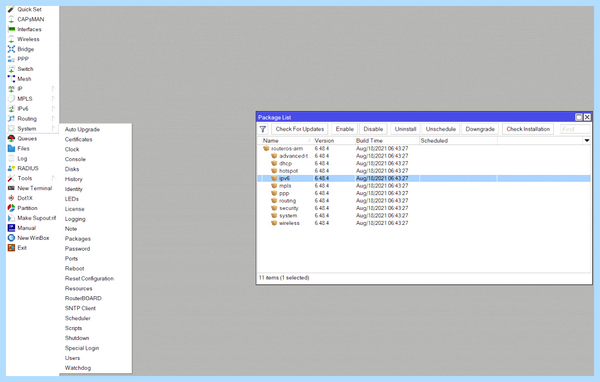Open the Switch icon

tap(11, 69)
